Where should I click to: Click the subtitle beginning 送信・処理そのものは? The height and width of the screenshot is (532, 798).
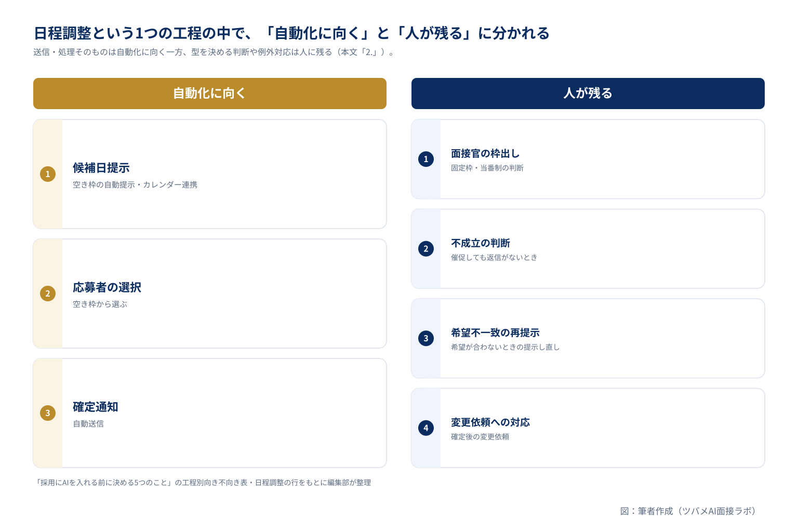214,52
